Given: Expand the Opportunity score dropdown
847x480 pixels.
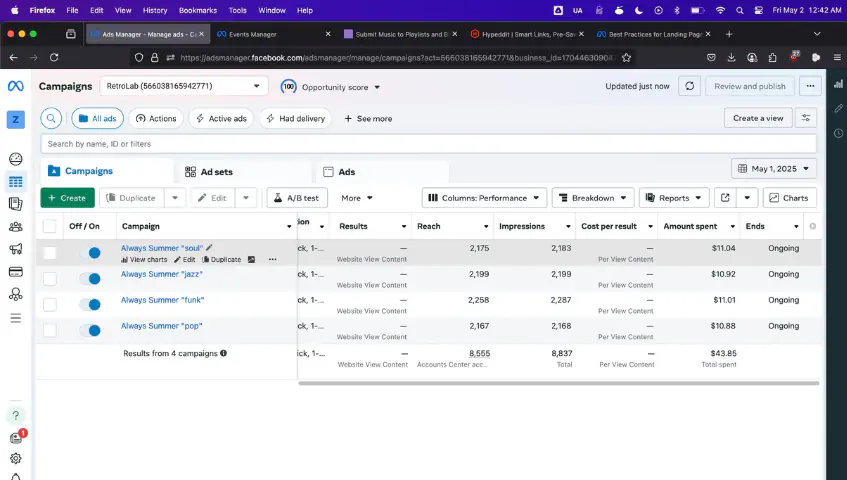Looking at the screenshot, I should tap(330, 87).
